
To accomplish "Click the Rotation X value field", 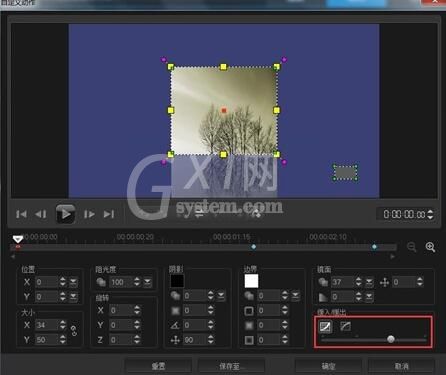I will (x=121, y=310).
